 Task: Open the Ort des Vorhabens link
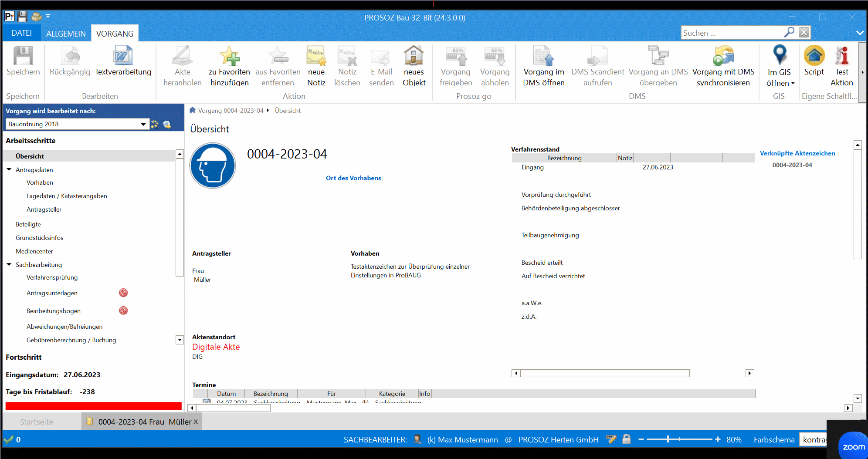pyautogui.click(x=353, y=178)
